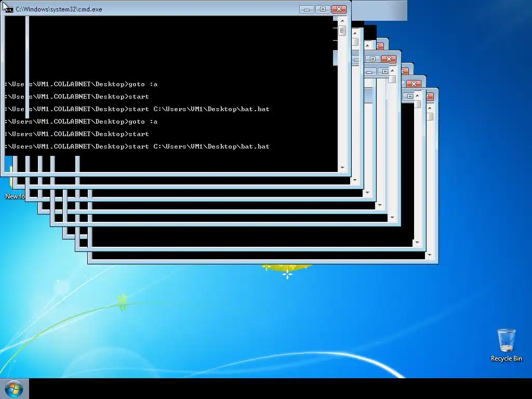
Task: Click the front window's scrollbar down arrow
Action: 342,168
